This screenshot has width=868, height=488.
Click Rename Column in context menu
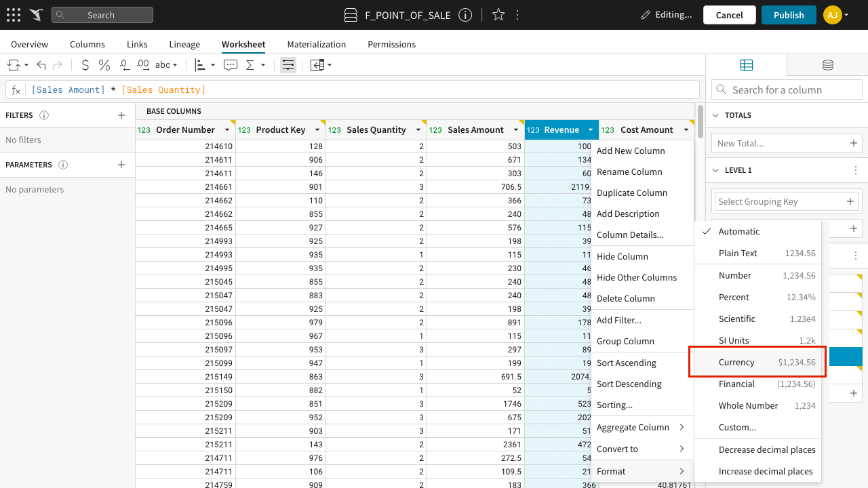click(x=642, y=171)
